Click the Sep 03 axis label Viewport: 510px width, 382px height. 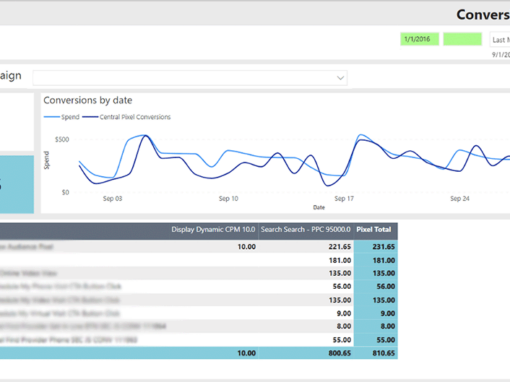(112, 199)
